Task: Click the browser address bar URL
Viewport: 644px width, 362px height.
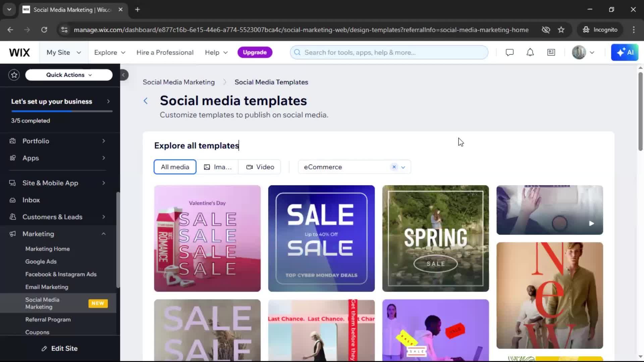Action: (x=301, y=29)
